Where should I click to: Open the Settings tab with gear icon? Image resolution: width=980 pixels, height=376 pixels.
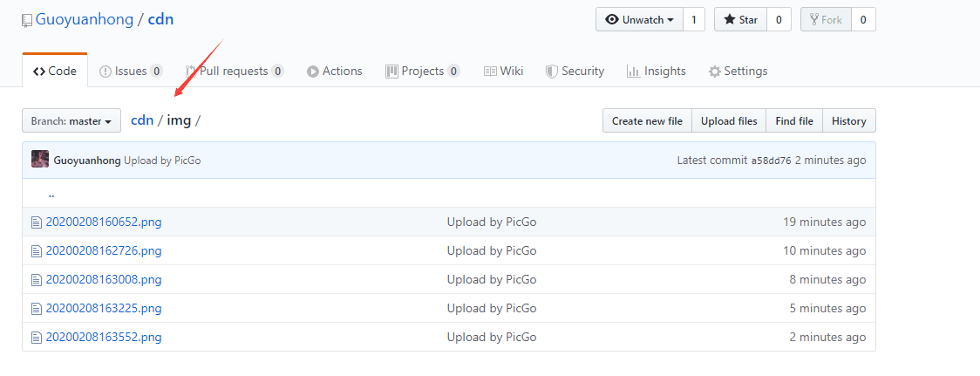click(x=738, y=72)
